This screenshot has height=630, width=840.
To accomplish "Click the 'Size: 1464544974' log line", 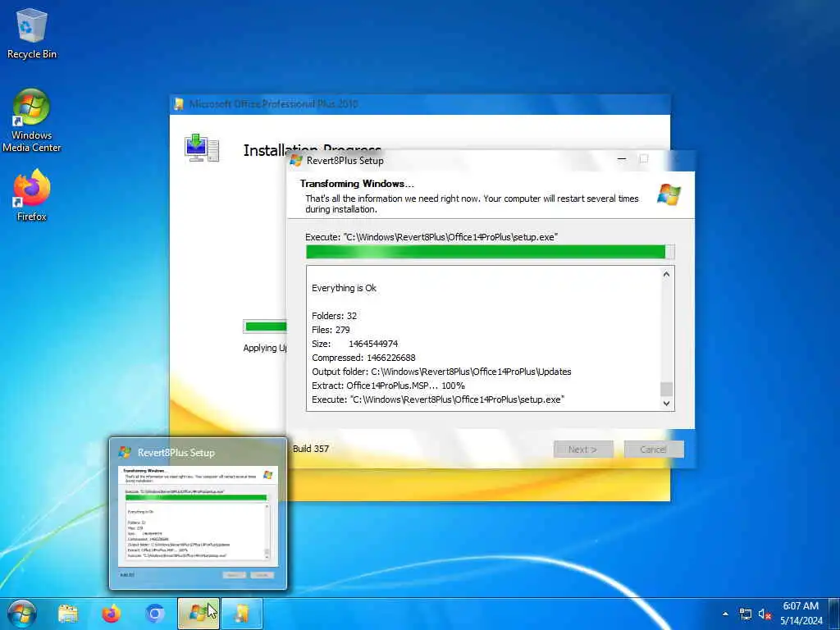I will pyautogui.click(x=354, y=344).
